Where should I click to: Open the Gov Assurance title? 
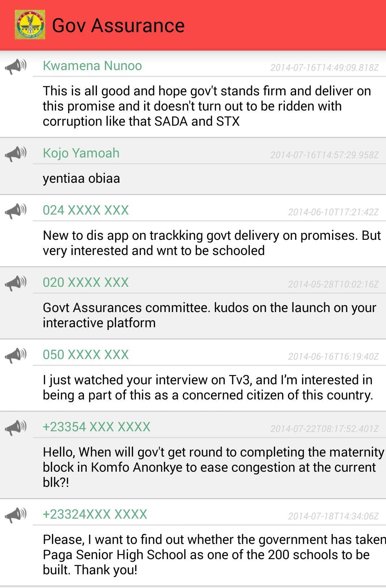coord(118,26)
